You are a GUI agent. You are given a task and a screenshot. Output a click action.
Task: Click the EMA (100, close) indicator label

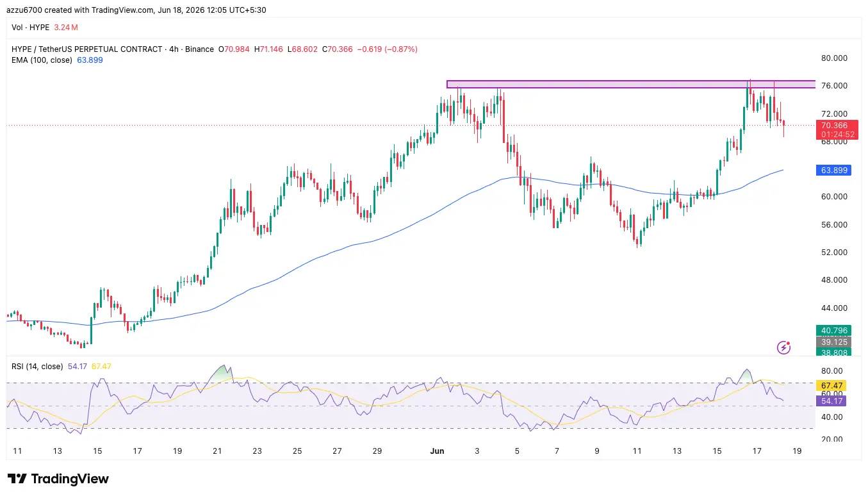point(42,60)
